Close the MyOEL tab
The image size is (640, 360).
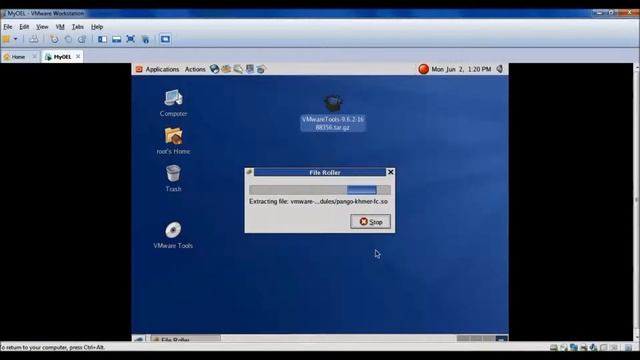pos(78,56)
